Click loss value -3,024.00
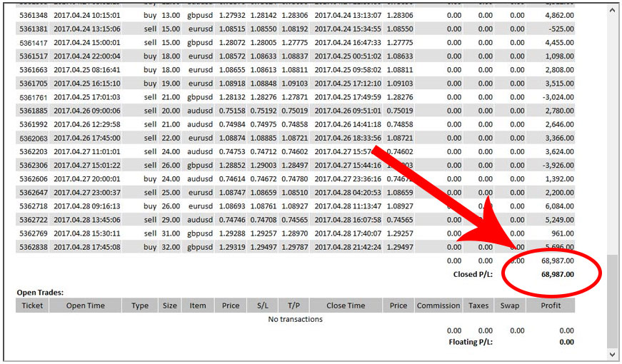Image resolution: width=622 pixels, height=364 pixels. pos(558,97)
